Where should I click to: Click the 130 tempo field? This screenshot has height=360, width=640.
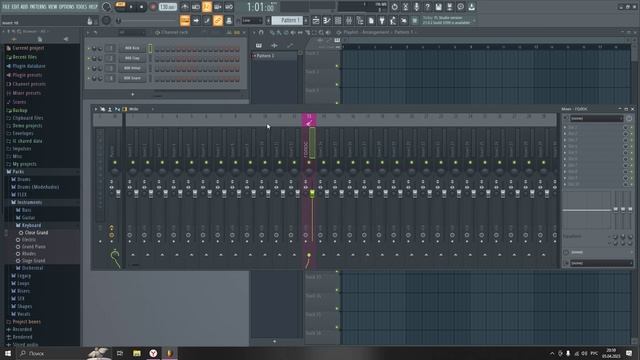click(x=167, y=7)
